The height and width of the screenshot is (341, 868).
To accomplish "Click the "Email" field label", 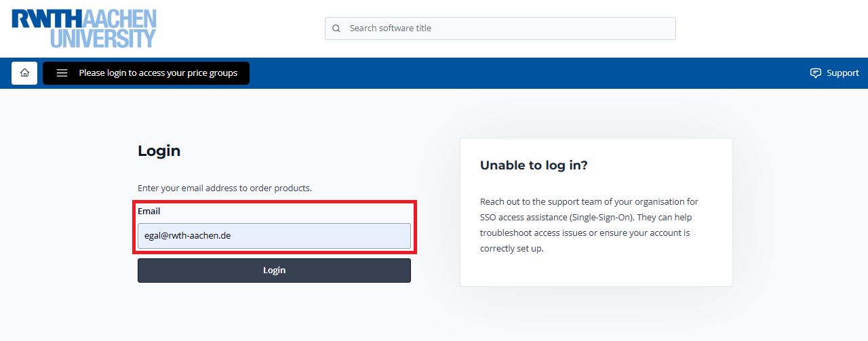I will pyautogui.click(x=149, y=212).
